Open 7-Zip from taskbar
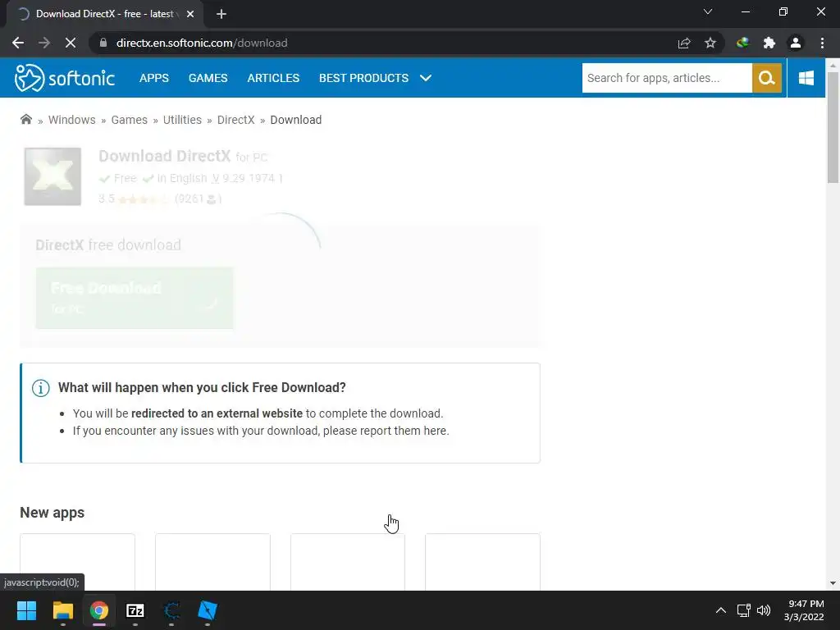840x630 pixels. click(135, 610)
